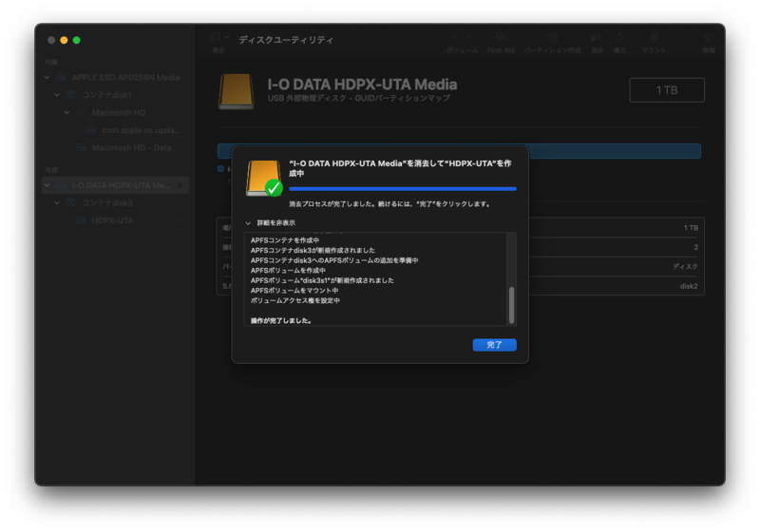Viewport: 760px width, 532px height.
Task: Click log line APFSボリュームを作成中
Action: coord(288,271)
